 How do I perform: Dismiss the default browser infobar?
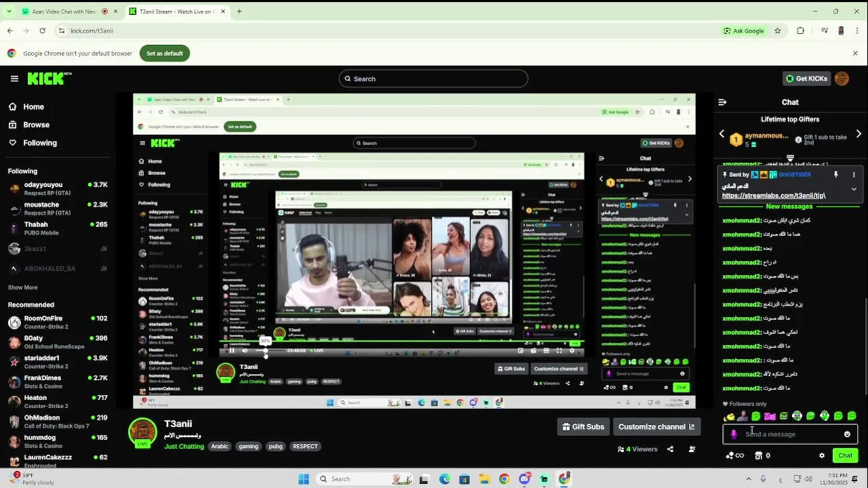[x=855, y=54]
